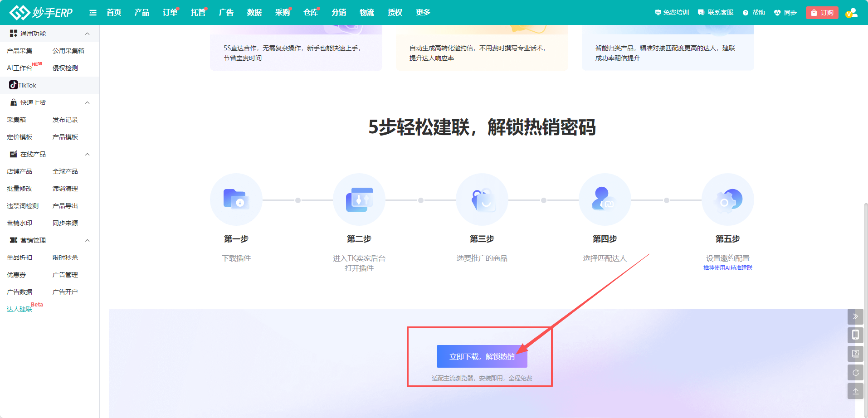Screen dimensions: 868x418
Task: Open the 物流 top menu
Action: [367, 13]
